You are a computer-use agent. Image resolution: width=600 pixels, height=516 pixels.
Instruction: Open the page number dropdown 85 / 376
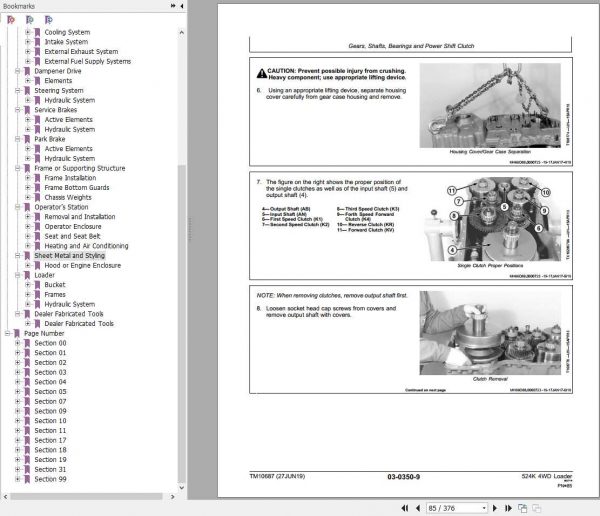click(484, 508)
